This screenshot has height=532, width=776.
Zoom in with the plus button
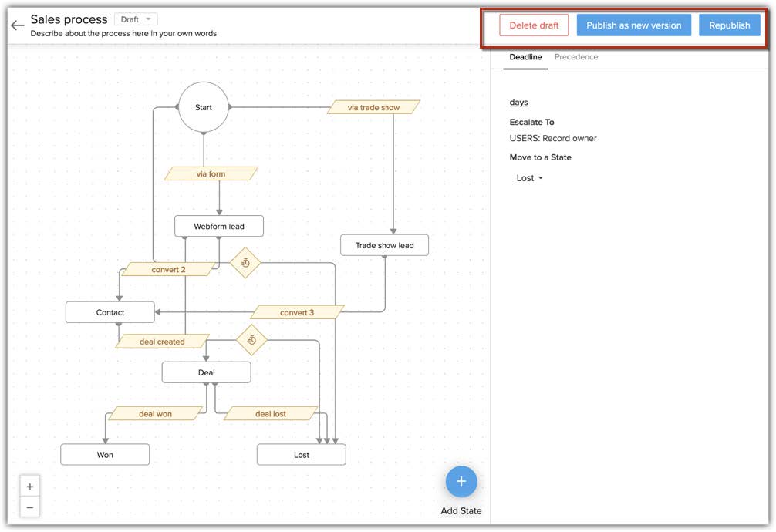pos(30,487)
